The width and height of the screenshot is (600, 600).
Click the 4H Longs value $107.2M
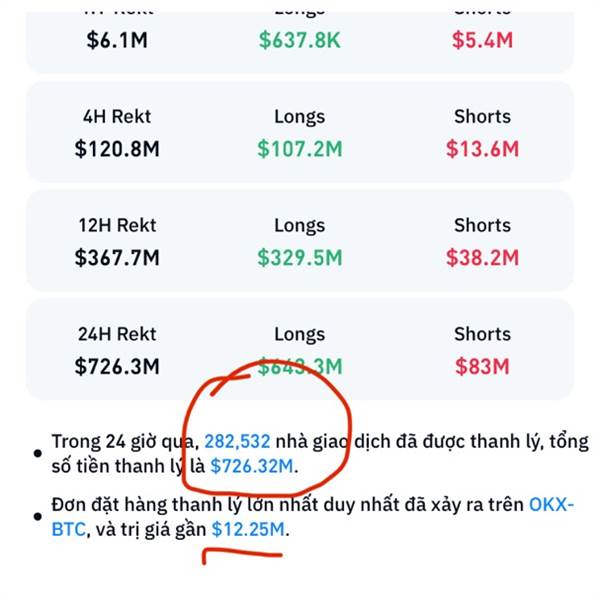coord(300,149)
